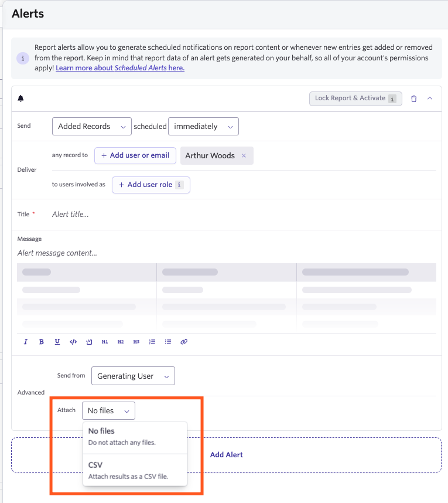Click the Add Alert button
The height and width of the screenshot is (503, 448).
pos(226,455)
